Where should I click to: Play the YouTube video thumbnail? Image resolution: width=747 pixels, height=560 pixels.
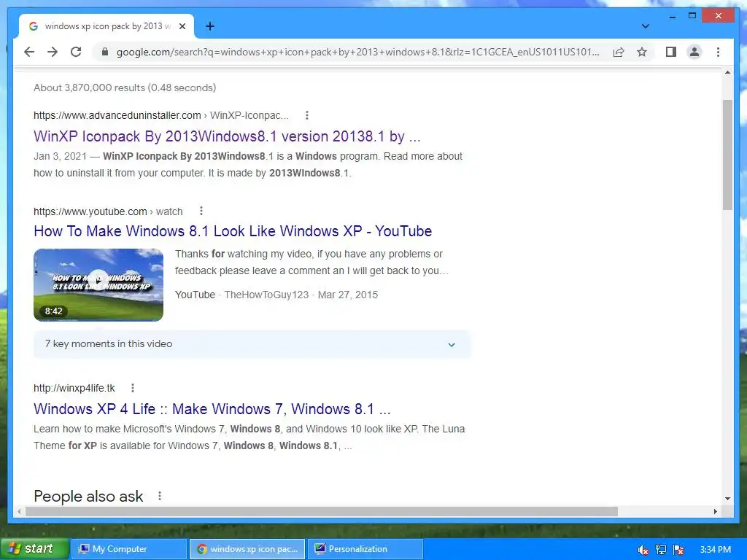pos(98,285)
